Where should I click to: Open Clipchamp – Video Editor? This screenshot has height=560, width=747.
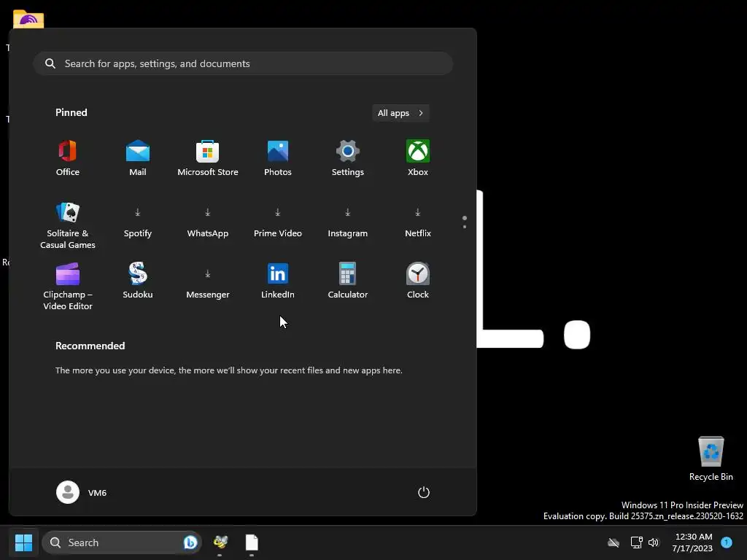pos(68,286)
